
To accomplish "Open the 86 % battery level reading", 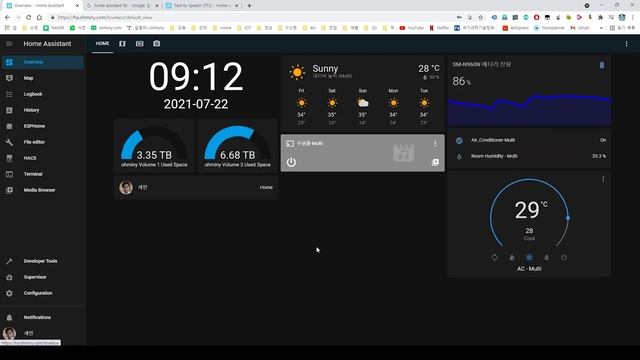I will point(462,82).
